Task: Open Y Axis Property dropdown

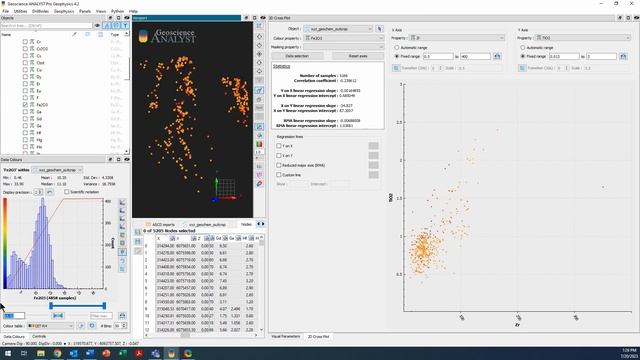Action: [582, 38]
